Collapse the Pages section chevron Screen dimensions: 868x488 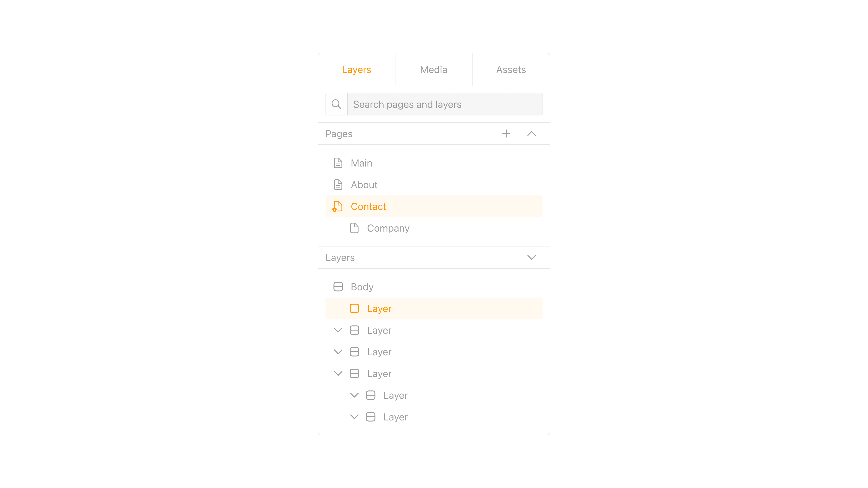point(531,134)
